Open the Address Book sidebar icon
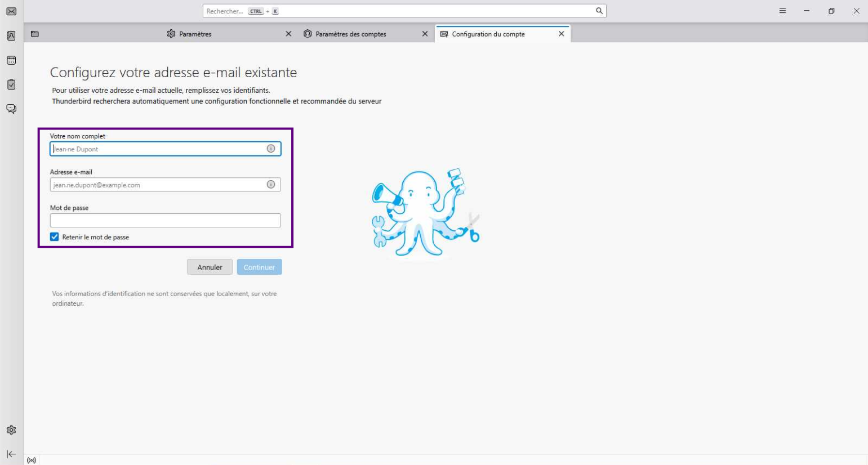Viewport: 868px width, 465px height. (11, 35)
